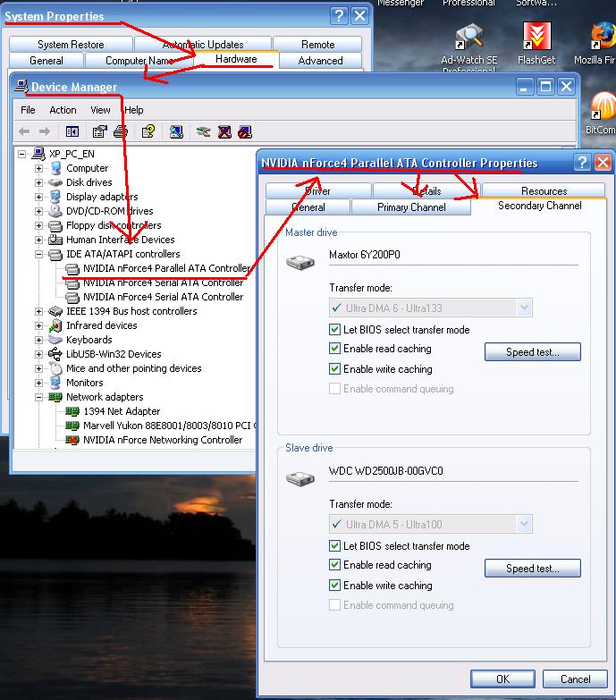The width and height of the screenshot is (616, 700).
Task: Open the File menu in Device Manager
Action: [28, 110]
